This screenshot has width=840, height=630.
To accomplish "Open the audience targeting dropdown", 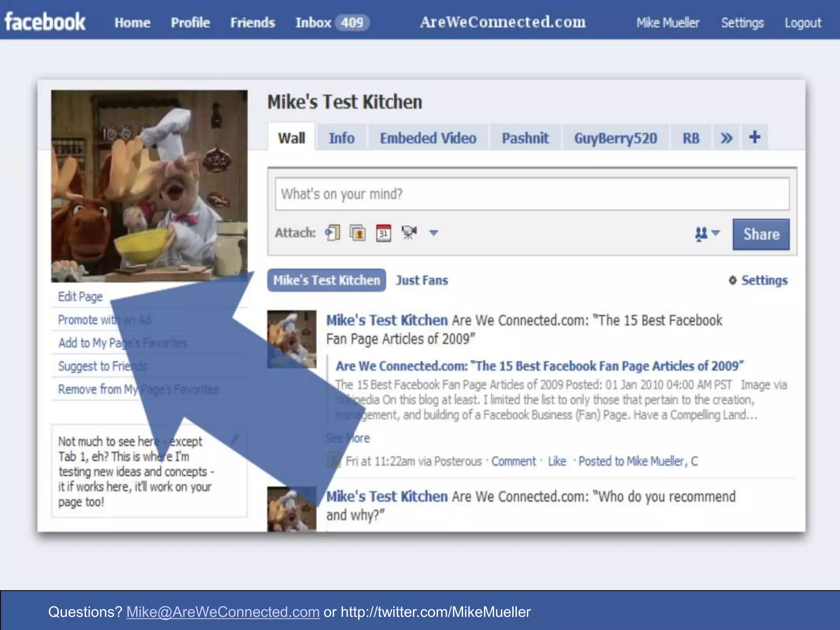I will pyautogui.click(x=707, y=234).
